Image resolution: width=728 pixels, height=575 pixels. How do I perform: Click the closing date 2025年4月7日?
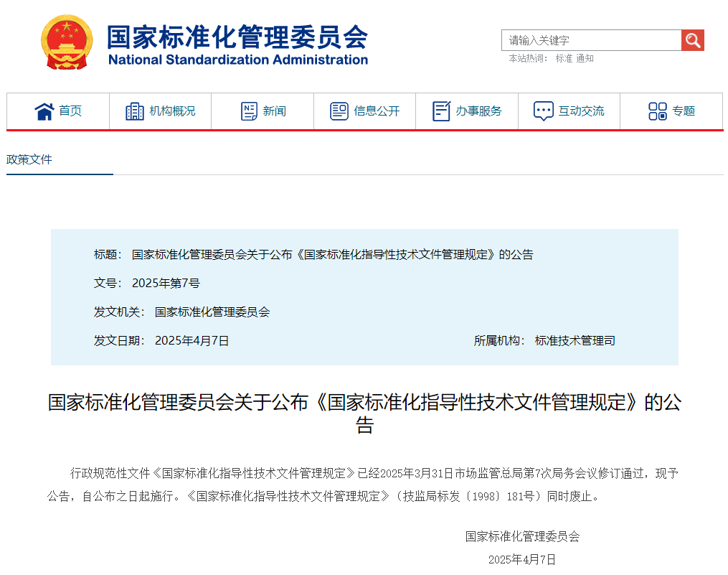click(x=522, y=559)
